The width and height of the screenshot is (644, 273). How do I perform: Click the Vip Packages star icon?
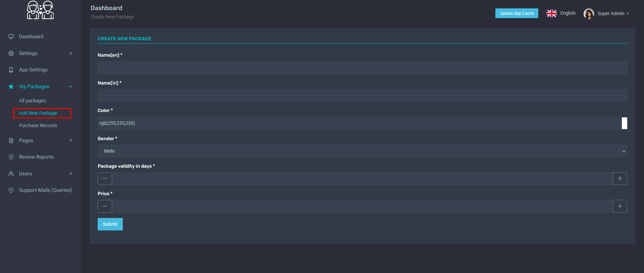coord(11,87)
